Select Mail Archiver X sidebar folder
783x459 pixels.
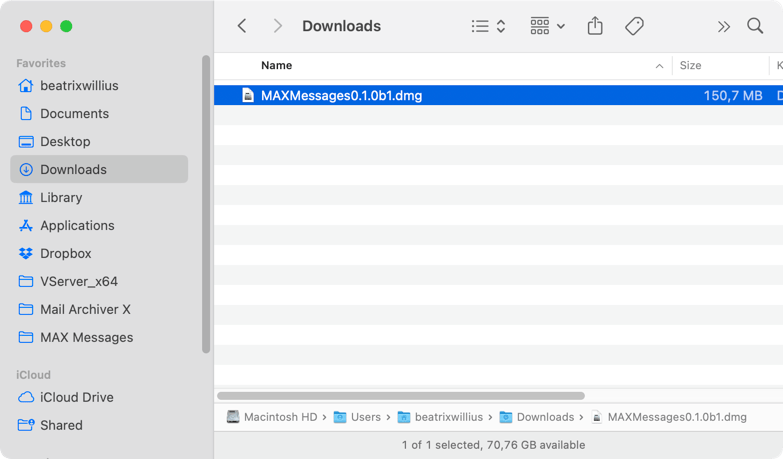coord(85,310)
